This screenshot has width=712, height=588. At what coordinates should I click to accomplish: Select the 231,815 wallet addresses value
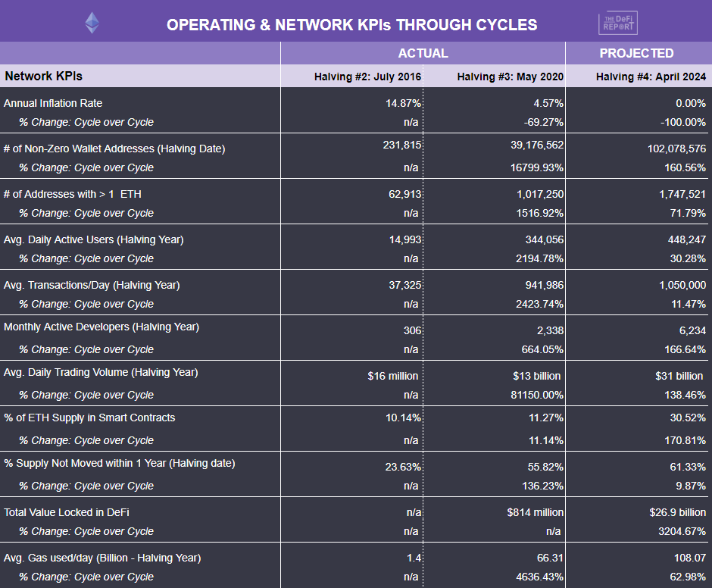point(402,145)
